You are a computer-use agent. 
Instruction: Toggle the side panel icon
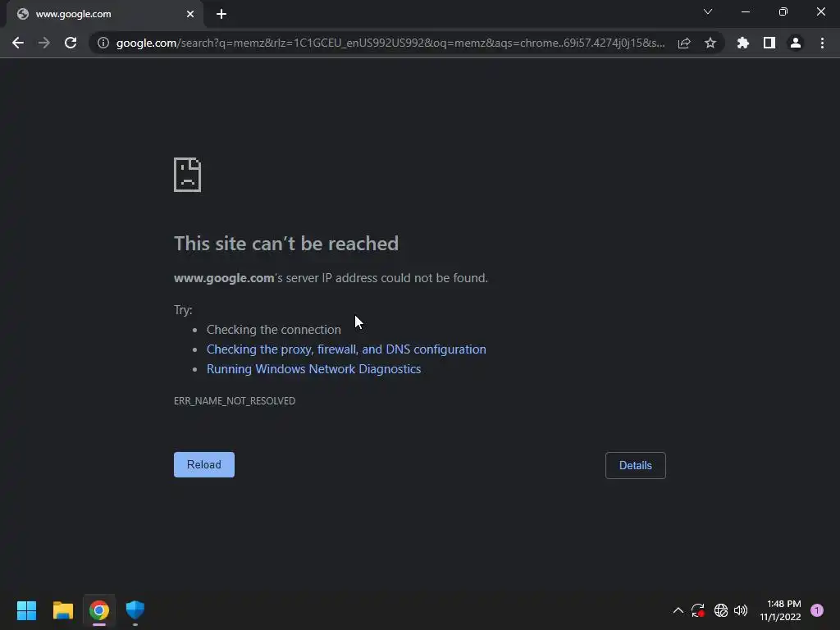click(x=769, y=43)
